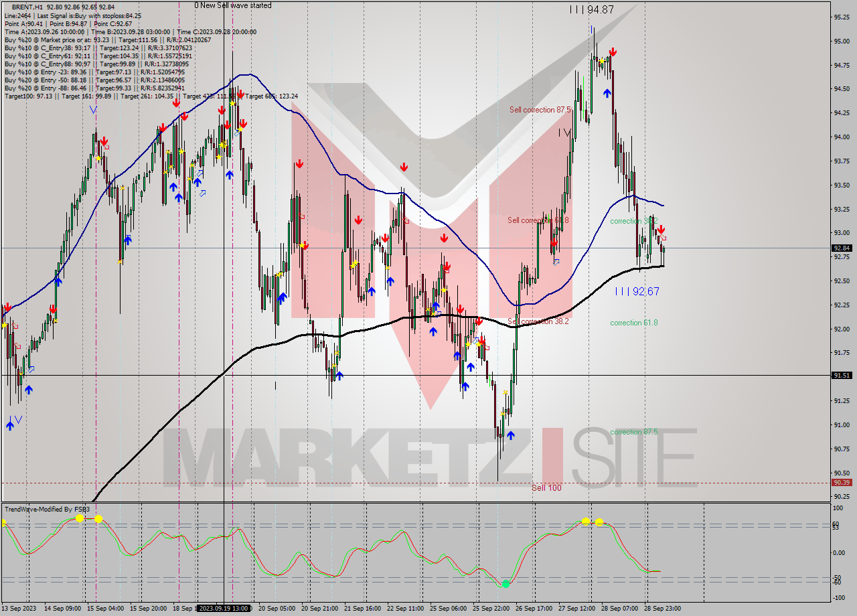Click the 'Buy %20 @ Entry -88' line
The width and height of the screenshot is (857, 616).
(94, 88)
